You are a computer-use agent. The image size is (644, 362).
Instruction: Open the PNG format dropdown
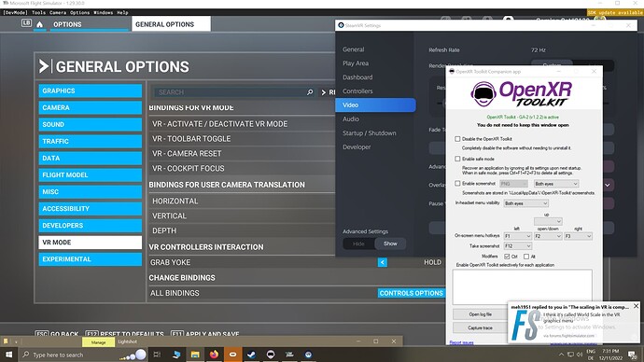coord(514,184)
